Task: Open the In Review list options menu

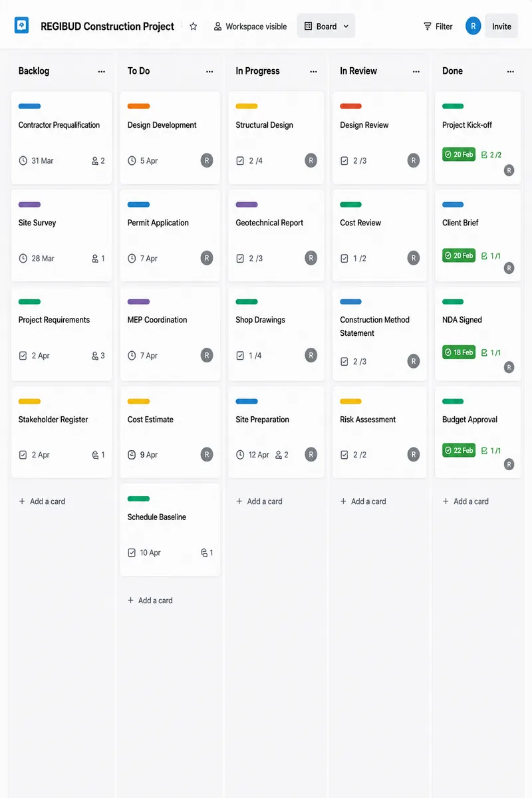Action: click(x=416, y=71)
